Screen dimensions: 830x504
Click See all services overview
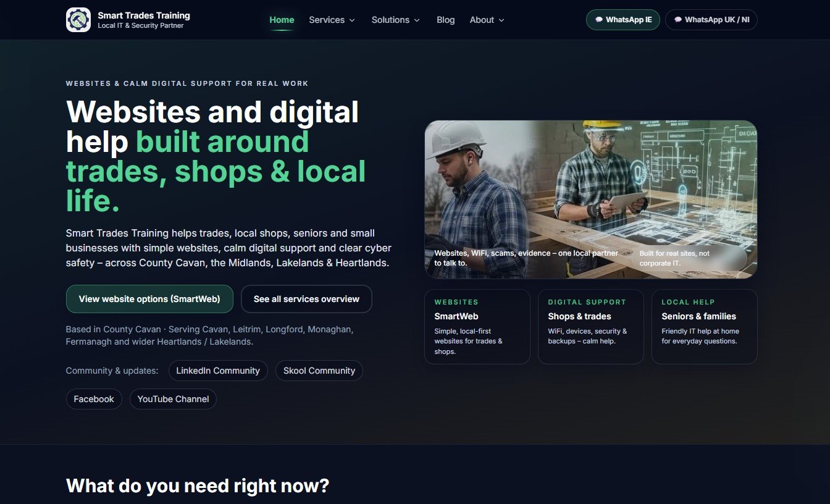pyautogui.click(x=306, y=298)
